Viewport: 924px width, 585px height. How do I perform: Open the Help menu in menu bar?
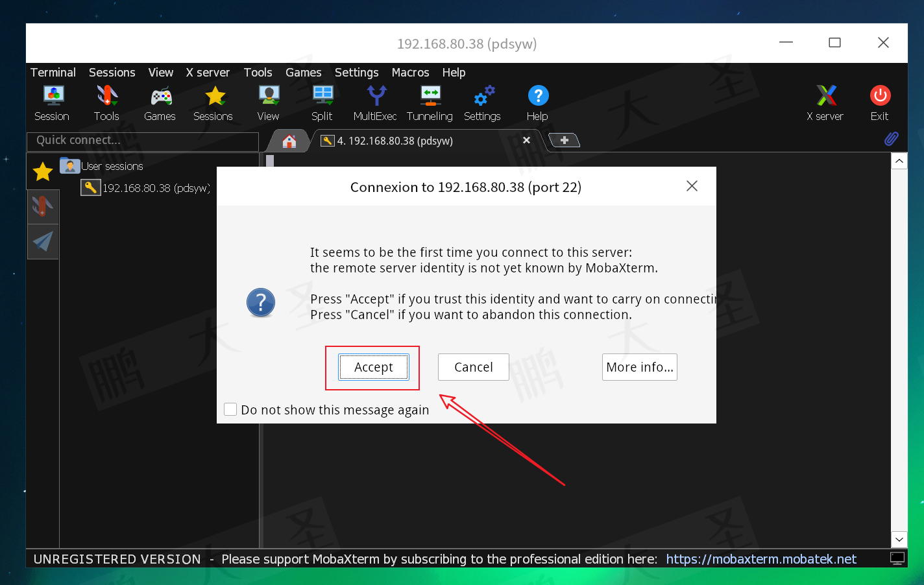[x=454, y=73]
